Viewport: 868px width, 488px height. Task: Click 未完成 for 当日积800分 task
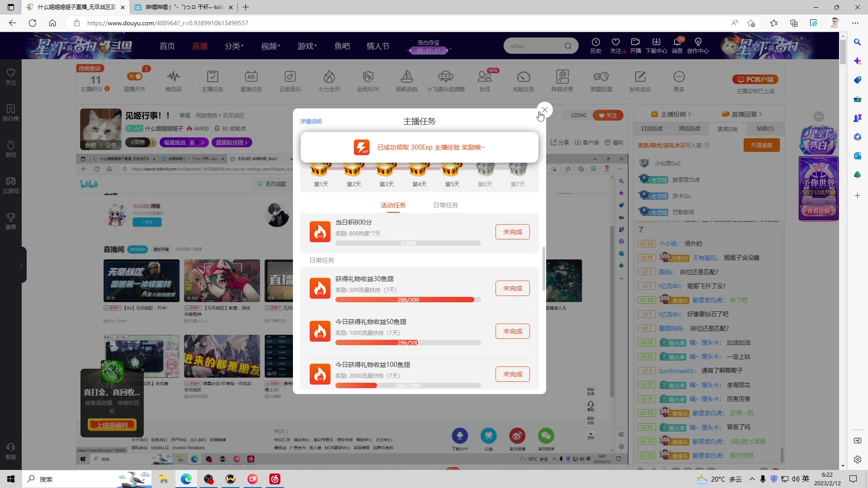click(512, 232)
